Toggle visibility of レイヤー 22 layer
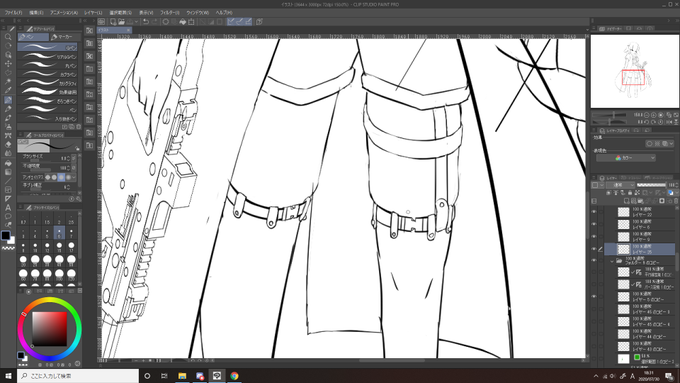680x383 pixels. pos(594,212)
